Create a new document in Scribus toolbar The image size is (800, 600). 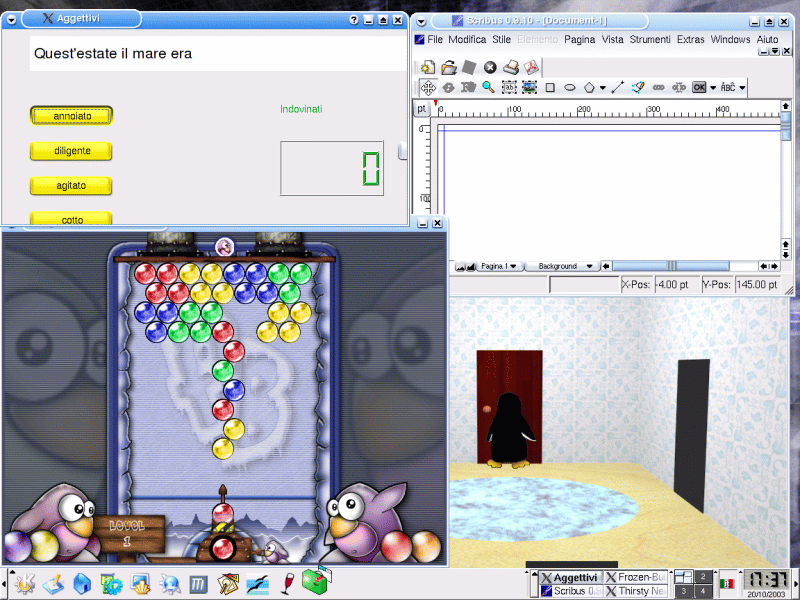428,67
